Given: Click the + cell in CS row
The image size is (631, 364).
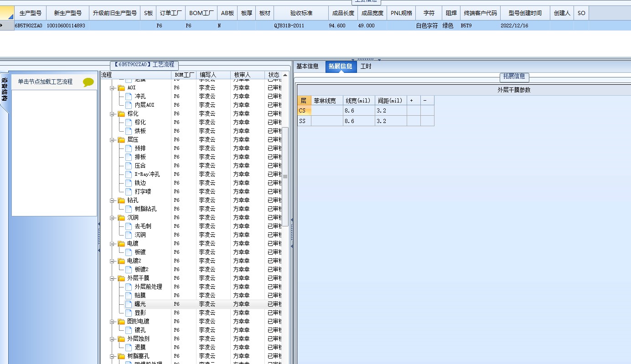Looking at the screenshot, I should (x=414, y=111).
